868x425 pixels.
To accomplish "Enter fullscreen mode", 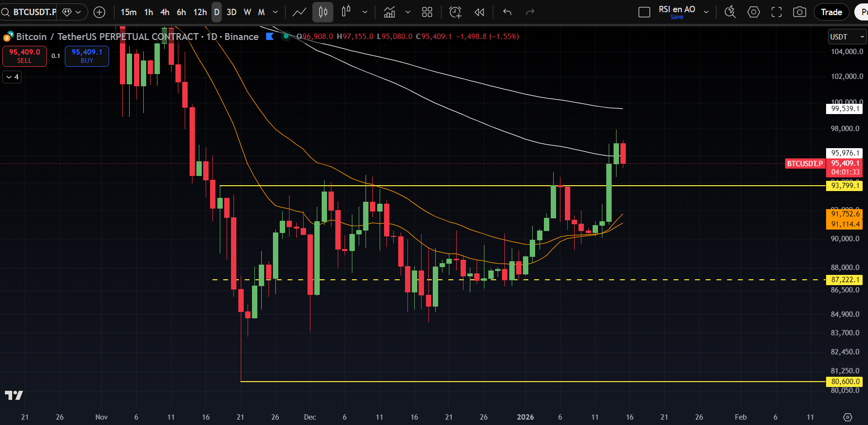I will pyautogui.click(x=776, y=12).
